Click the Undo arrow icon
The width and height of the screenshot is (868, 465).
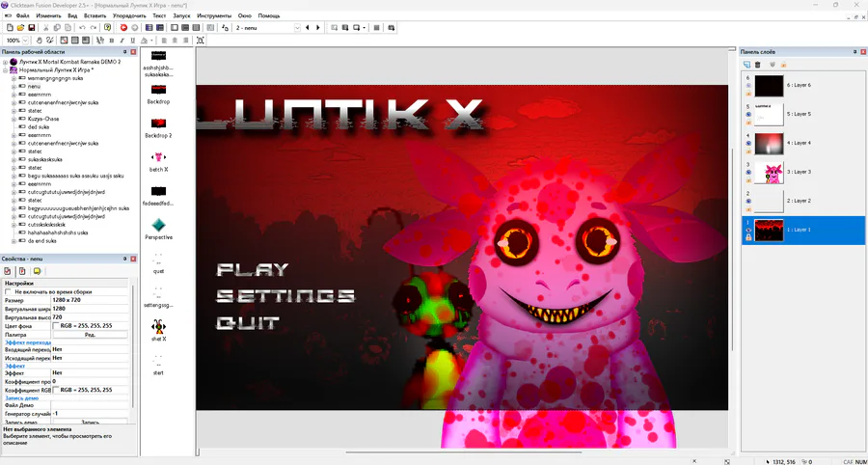(x=82, y=27)
